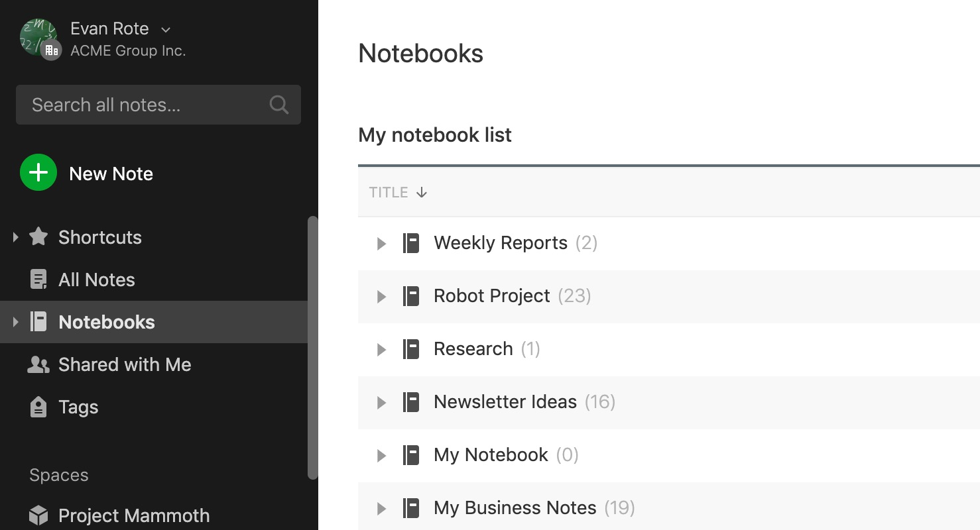This screenshot has width=980, height=530.
Task: Expand the Robot Project notebook
Action: click(x=381, y=296)
